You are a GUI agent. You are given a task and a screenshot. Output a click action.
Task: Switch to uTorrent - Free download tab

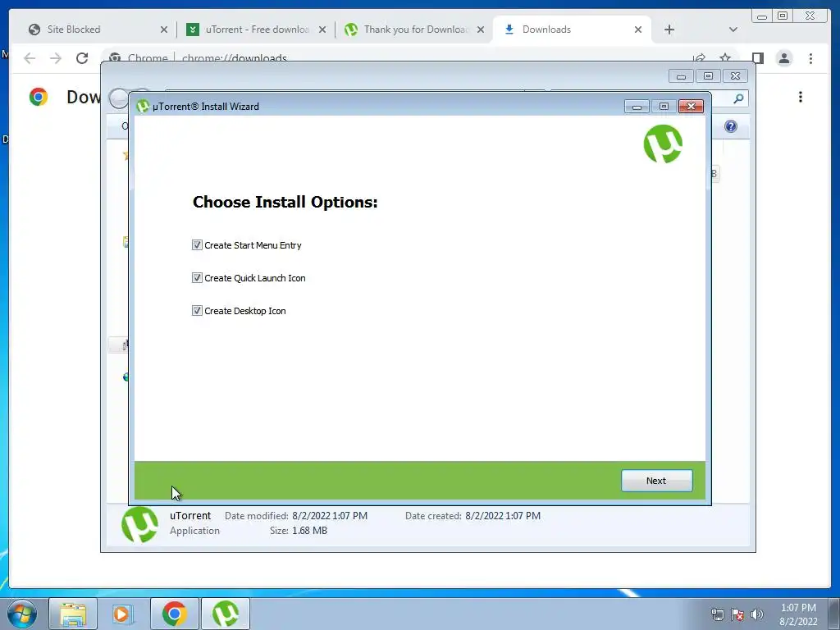[x=257, y=30]
